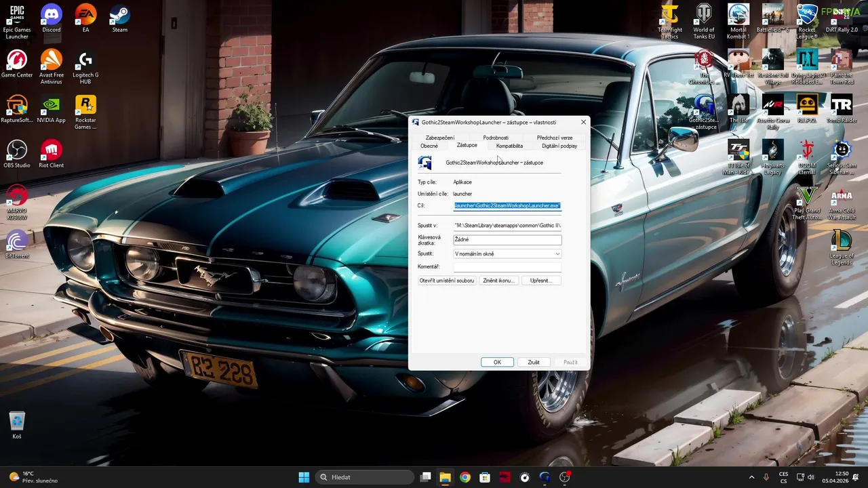Image resolution: width=868 pixels, height=488 pixels.
Task: Select The Isle desktop icon
Action: point(738,109)
